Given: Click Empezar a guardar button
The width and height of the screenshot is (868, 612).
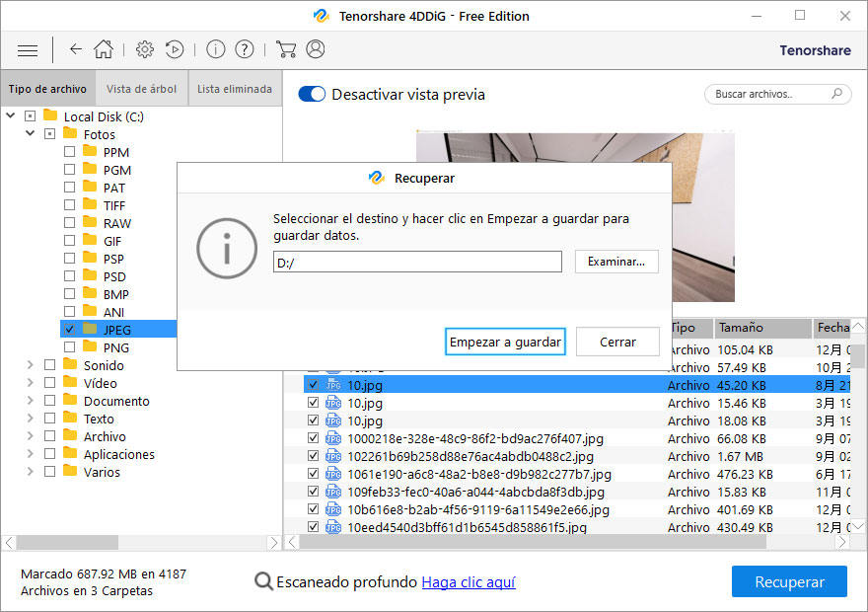Looking at the screenshot, I should point(505,342).
